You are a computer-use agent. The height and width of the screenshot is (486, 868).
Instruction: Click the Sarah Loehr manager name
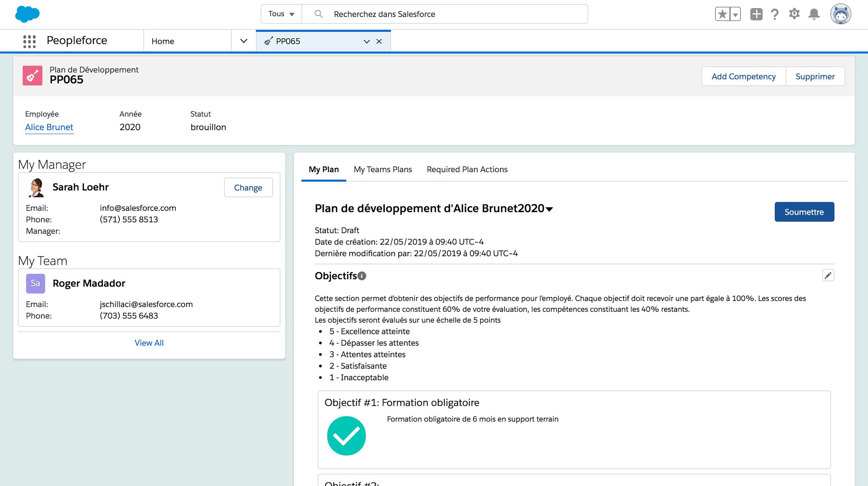point(80,187)
